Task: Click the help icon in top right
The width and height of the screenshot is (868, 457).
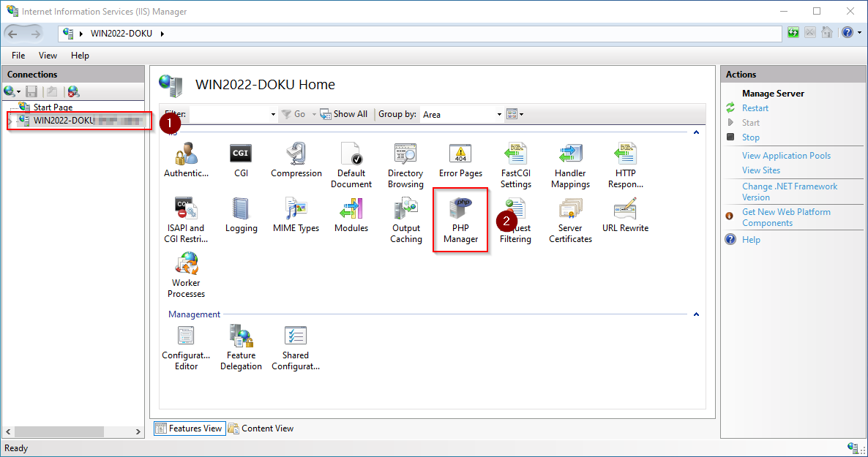Action: coord(847,33)
